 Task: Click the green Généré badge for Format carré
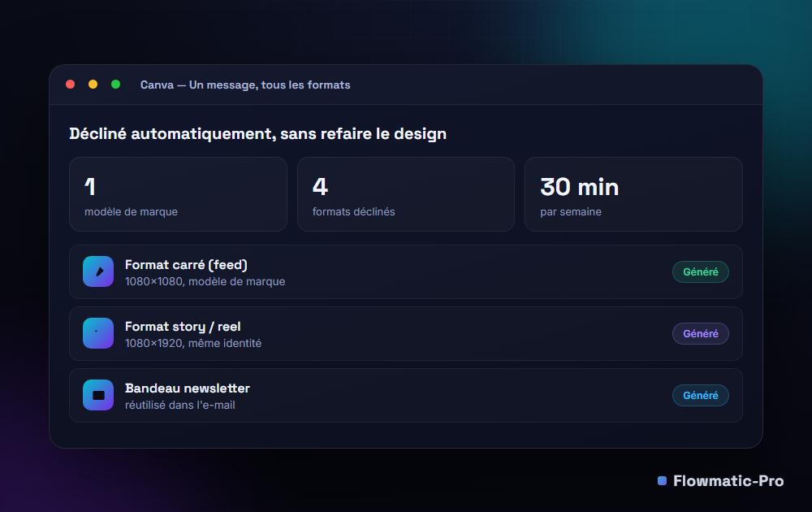coord(700,272)
